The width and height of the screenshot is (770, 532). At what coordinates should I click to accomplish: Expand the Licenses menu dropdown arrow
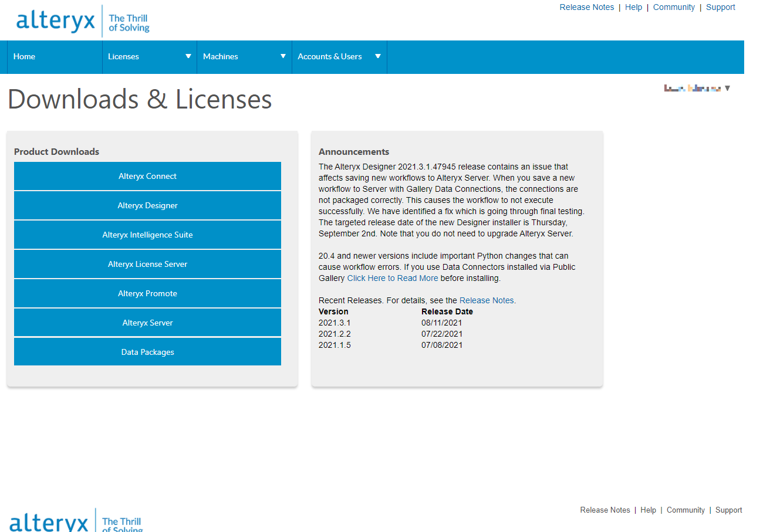[x=188, y=56]
